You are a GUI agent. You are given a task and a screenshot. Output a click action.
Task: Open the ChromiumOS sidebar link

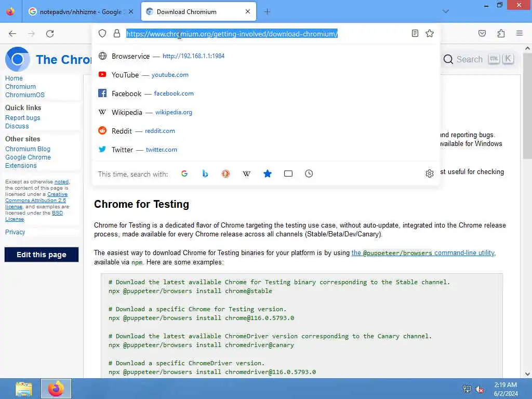pos(25,95)
